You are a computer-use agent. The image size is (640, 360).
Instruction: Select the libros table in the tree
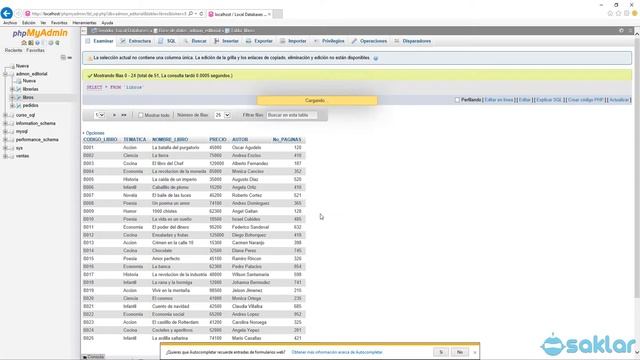coord(28,98)
